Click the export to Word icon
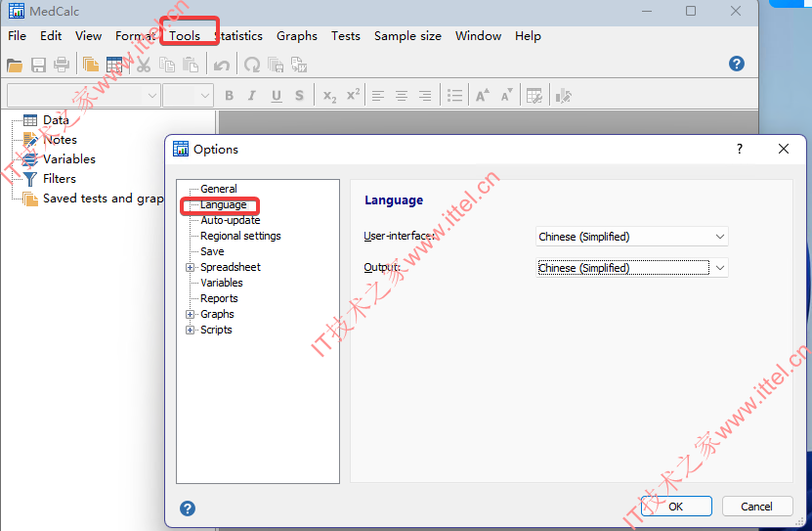812x531 pixels. (x=299, y=66)
